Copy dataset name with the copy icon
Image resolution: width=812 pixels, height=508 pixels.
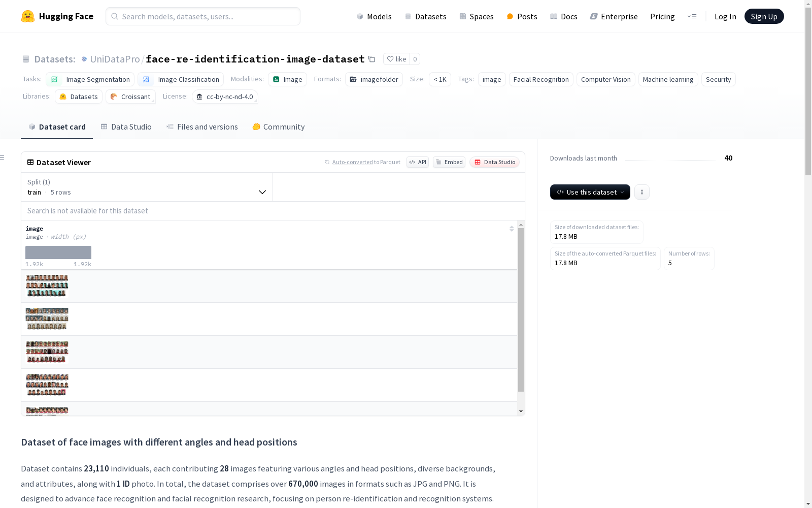[x=371, y=59]
